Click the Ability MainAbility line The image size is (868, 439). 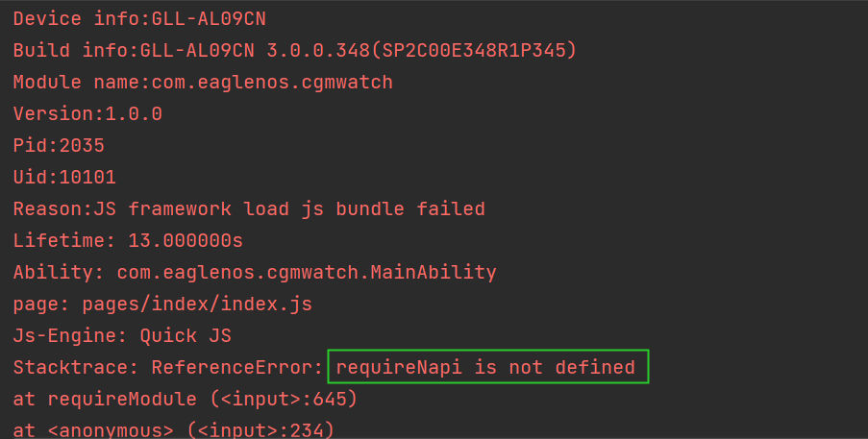[x=255, y=272]
